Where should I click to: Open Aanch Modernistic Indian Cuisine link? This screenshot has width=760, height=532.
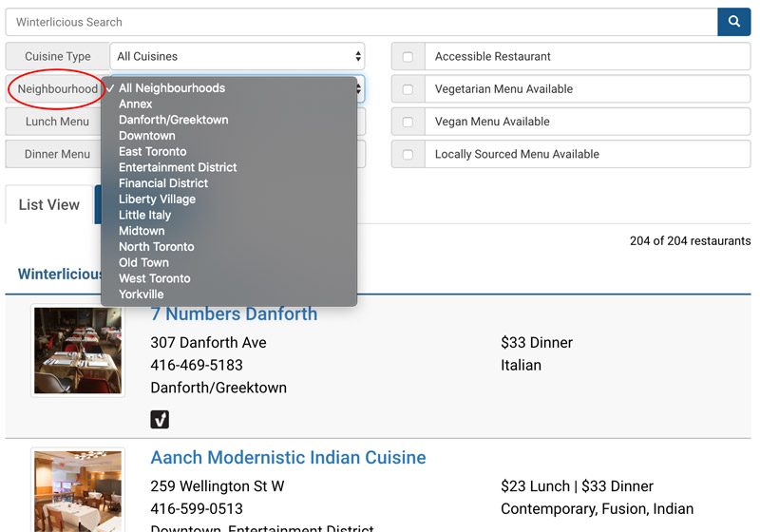pyautogui.click(x=288, y=457)
